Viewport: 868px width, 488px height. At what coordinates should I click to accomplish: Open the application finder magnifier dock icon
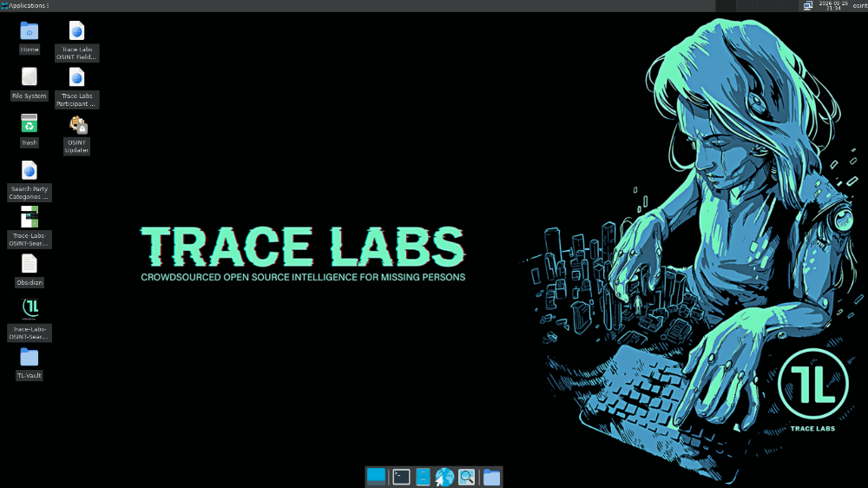tap(467, 477)
